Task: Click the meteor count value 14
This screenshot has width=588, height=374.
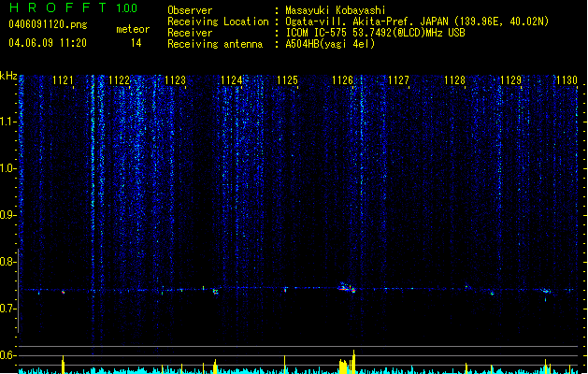Action: [136, 43]
